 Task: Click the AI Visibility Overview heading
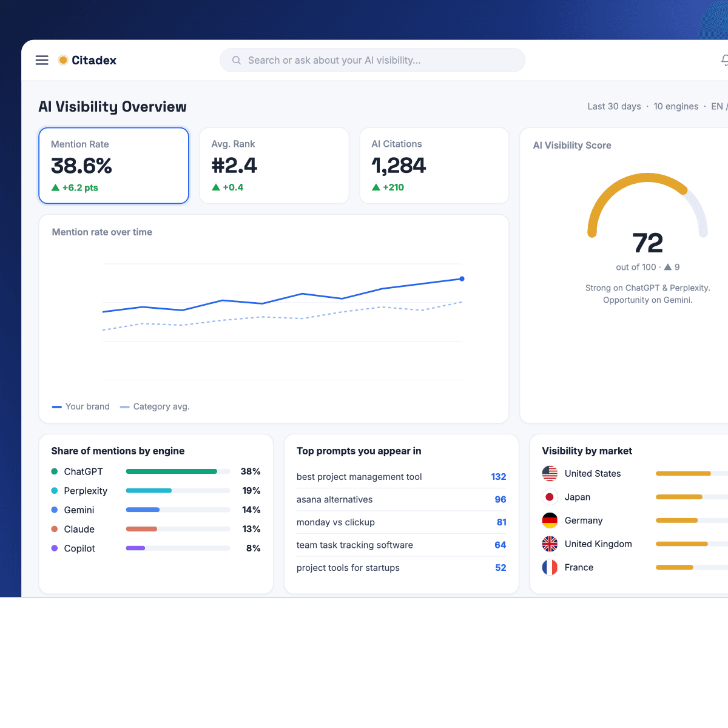113,107
